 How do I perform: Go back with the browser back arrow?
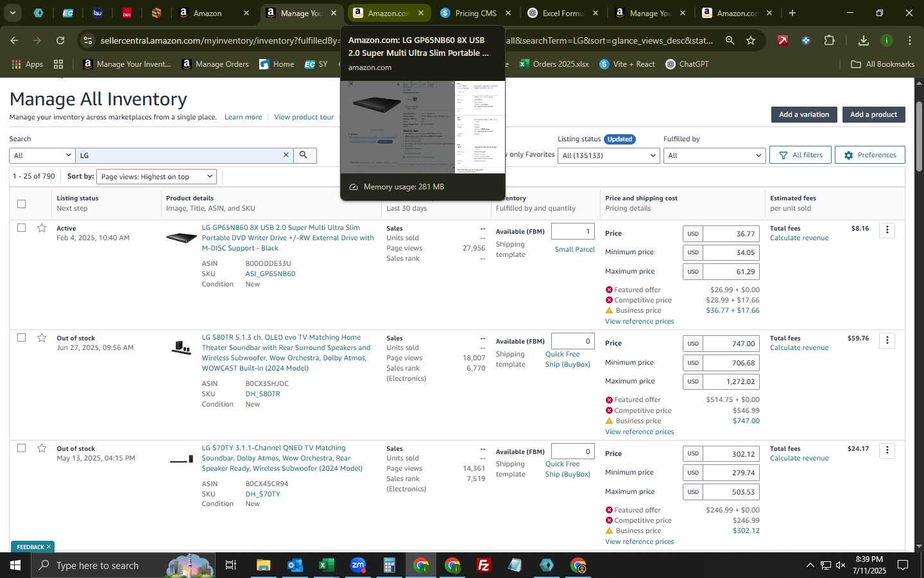[14, 40]
